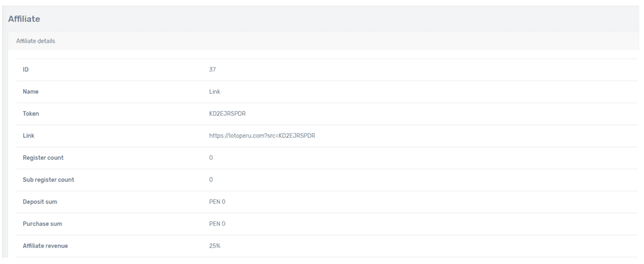Click the Link row label

pos(29,136)
